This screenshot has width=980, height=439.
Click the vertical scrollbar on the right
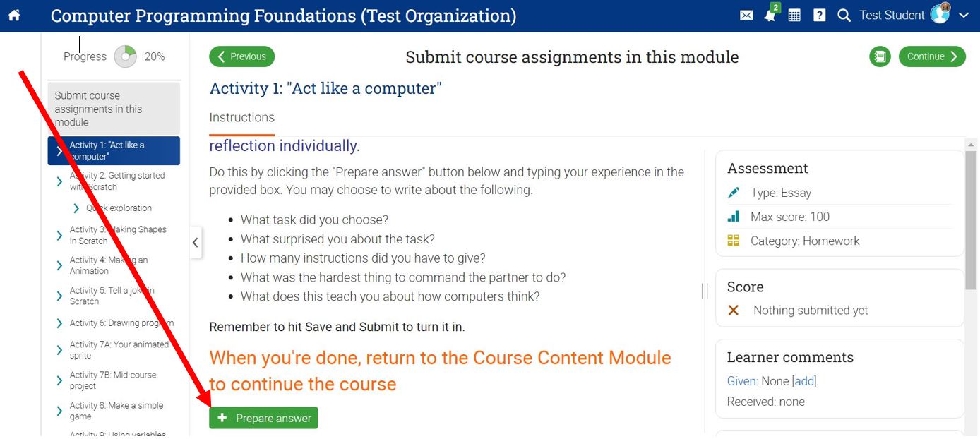[x=971, y=219]
